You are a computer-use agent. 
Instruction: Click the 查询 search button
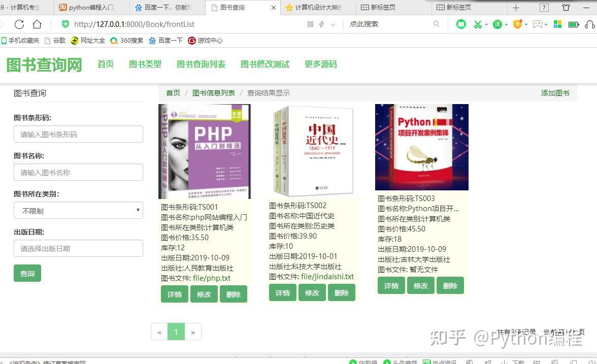pos(27,273)
